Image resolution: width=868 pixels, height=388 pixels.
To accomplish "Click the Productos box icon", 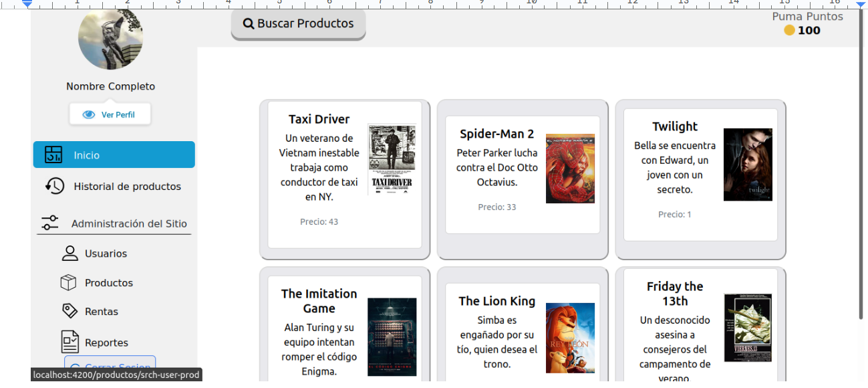I will pos(68,283).
